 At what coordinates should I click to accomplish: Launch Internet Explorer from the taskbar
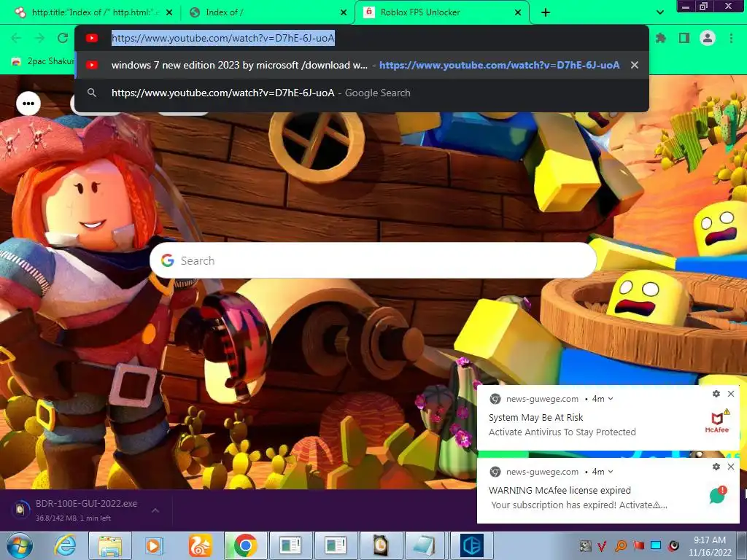65,545
